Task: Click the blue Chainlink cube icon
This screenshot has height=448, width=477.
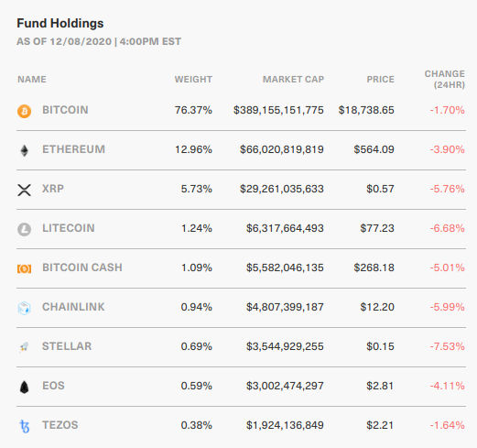Action: 24,308
